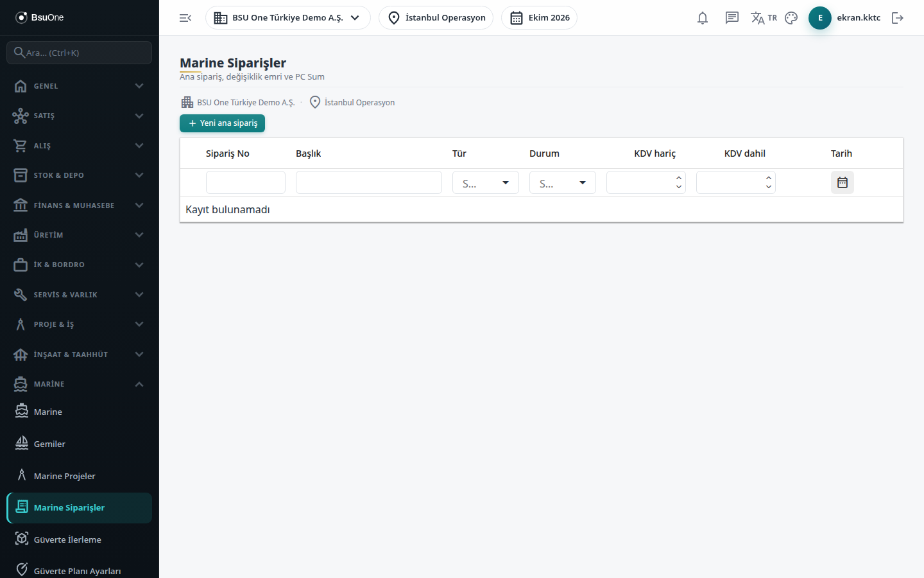The image size is (924, 578).
Task: Focus the Sipariş No filter field
Action: point(246,182)
